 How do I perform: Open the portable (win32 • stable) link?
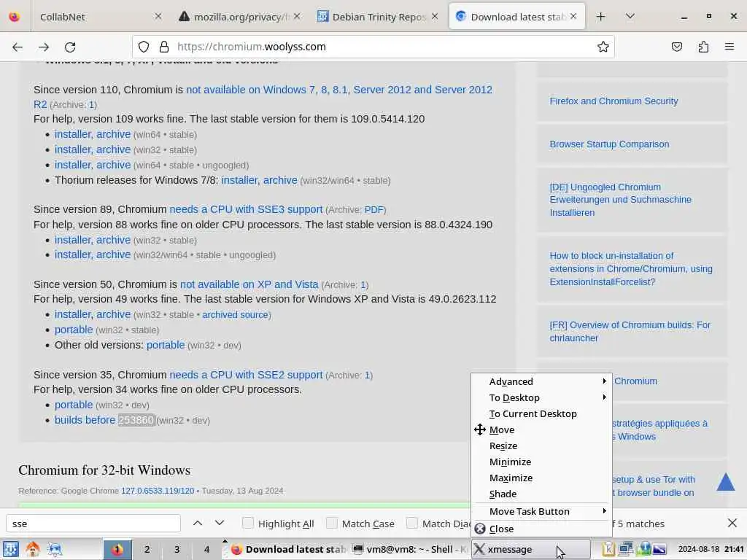tap(74, 330)
